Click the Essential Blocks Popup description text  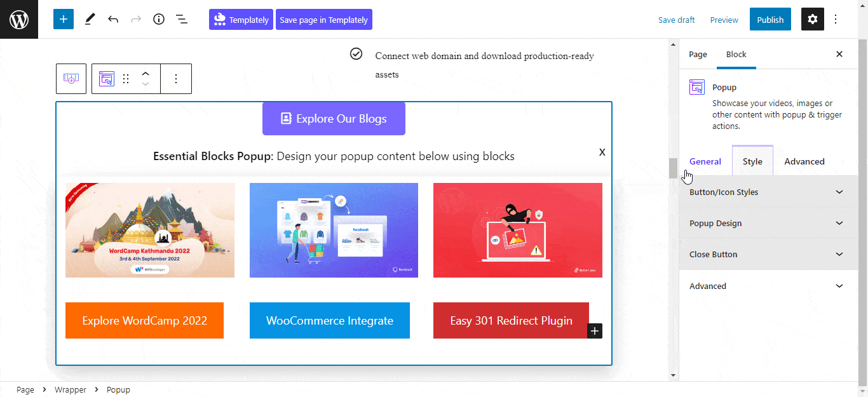click(x=334, y=156)
